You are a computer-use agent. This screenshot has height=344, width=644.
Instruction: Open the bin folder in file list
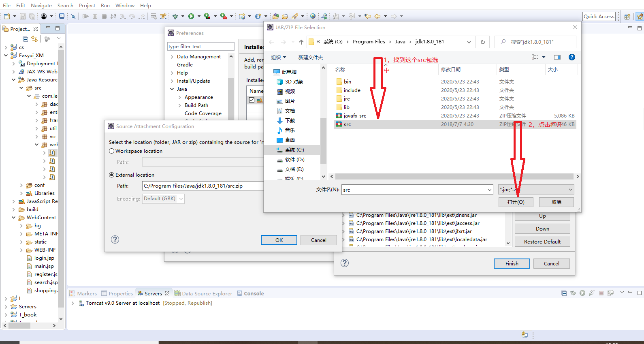[x=347, y=82]
